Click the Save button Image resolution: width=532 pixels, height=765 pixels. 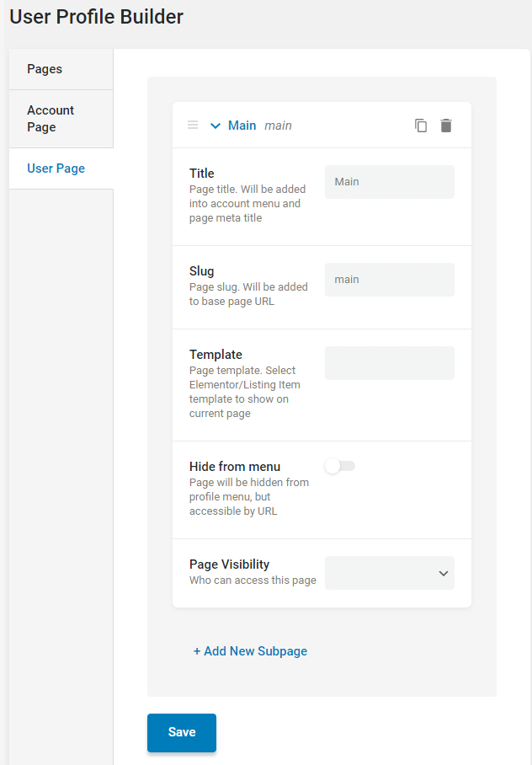181,732
